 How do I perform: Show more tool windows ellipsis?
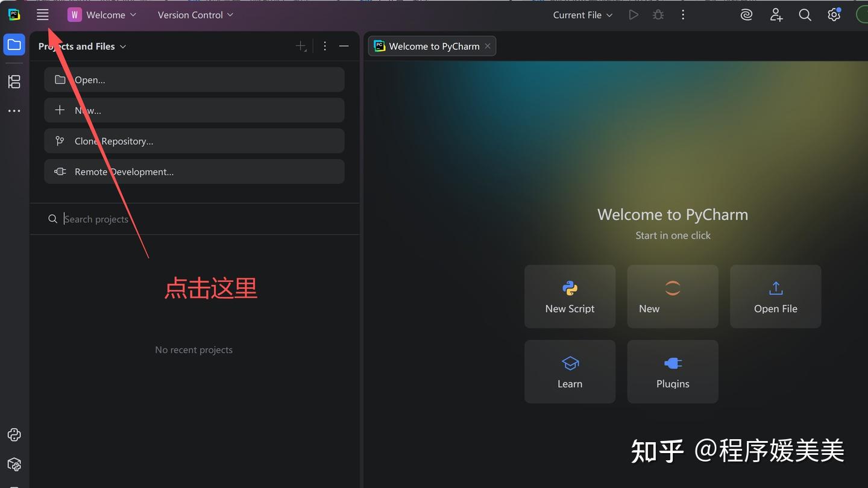[14, 111]
